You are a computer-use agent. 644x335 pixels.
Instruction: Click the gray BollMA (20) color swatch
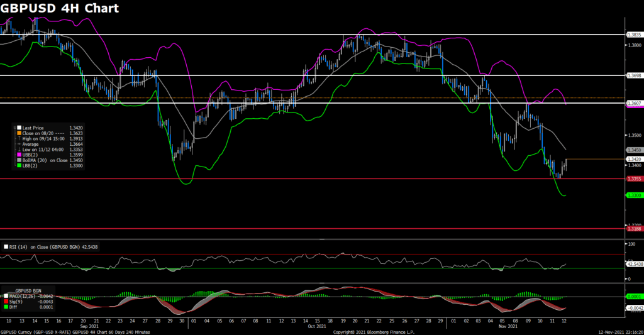point(19,160)
